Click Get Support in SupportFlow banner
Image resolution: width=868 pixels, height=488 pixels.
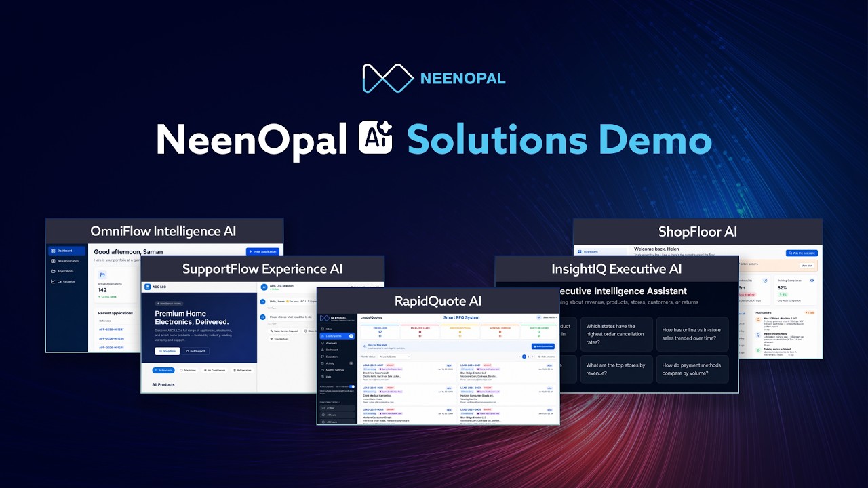[x=195, y=351]
